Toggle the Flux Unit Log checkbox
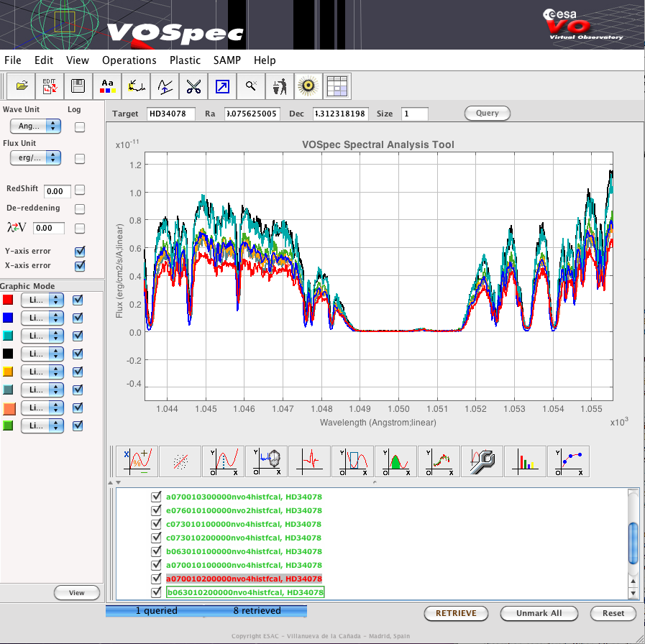Image resolution: width=645 pixels, height=644 pixels. [80, 159]
